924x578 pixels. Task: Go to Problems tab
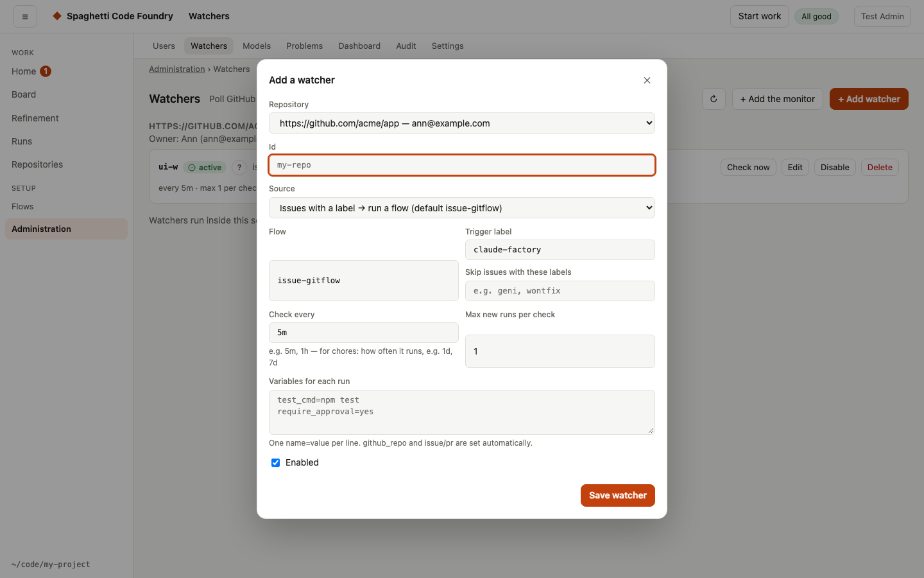304,46
